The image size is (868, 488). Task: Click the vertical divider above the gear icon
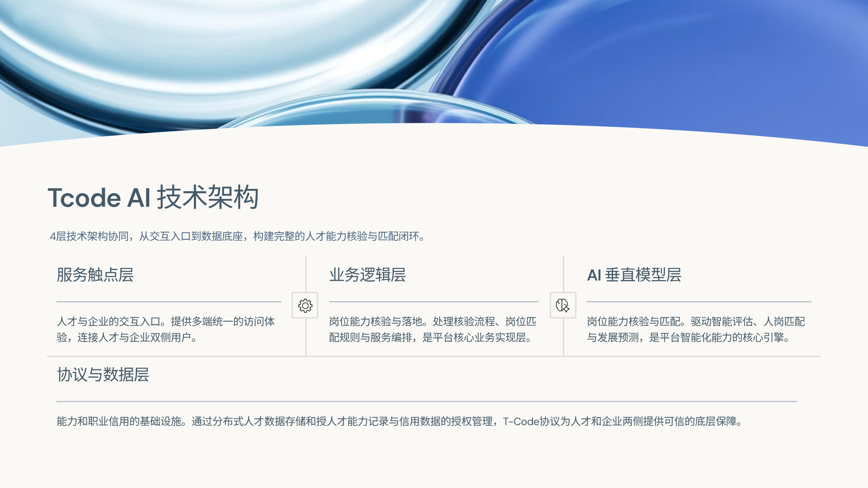click(306, 273)
